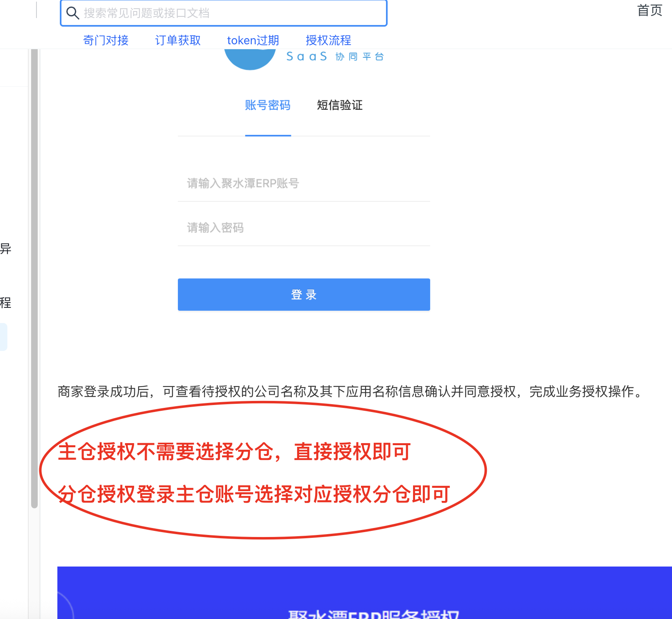
Task: Click the search input for 常见问题或接口文档
Action: [224, 13]
